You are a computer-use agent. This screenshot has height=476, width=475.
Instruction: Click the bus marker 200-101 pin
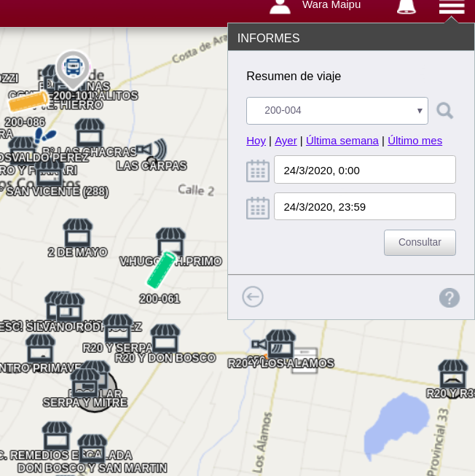[x=73, y=68]
